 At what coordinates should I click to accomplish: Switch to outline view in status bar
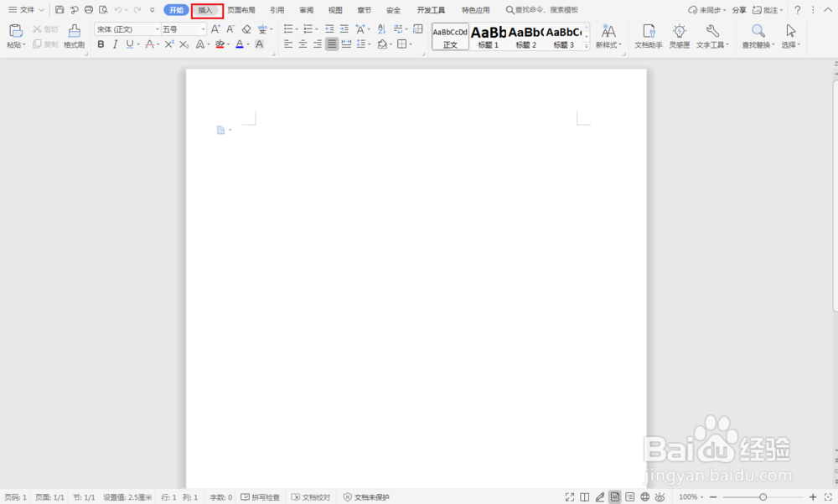pos(630,497)
